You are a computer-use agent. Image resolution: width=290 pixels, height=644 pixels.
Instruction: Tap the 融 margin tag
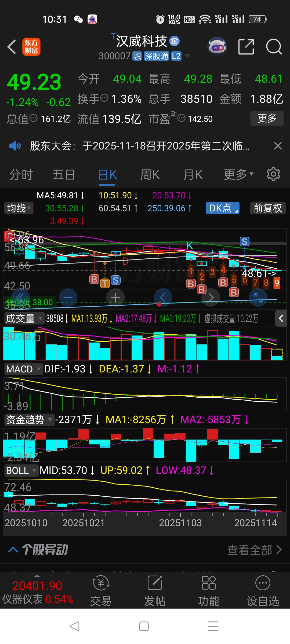point(137,56)
